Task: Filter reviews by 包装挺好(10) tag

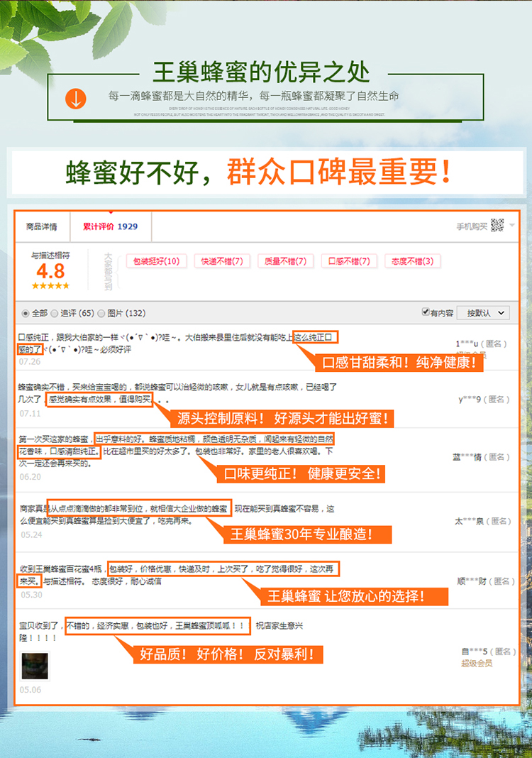Action: [x=156, y=261]
